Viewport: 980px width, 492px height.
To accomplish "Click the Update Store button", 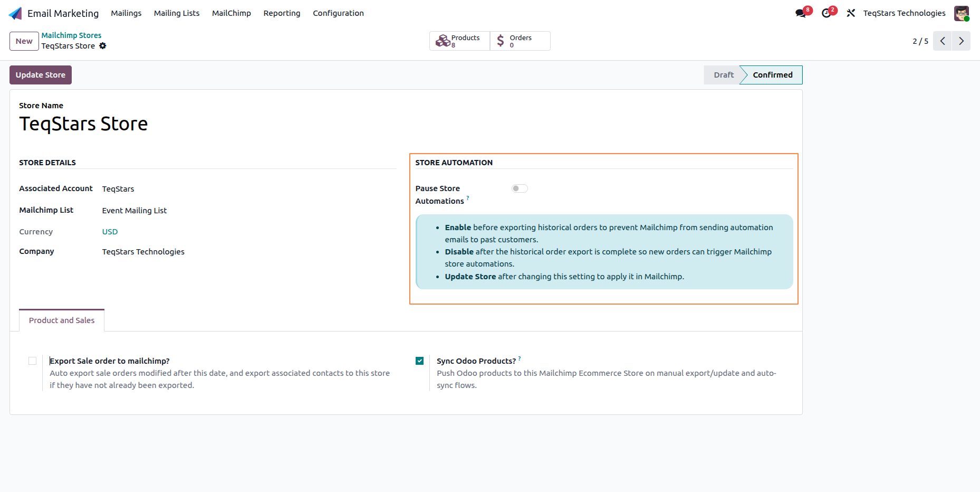I will click(x=41, y=75).
